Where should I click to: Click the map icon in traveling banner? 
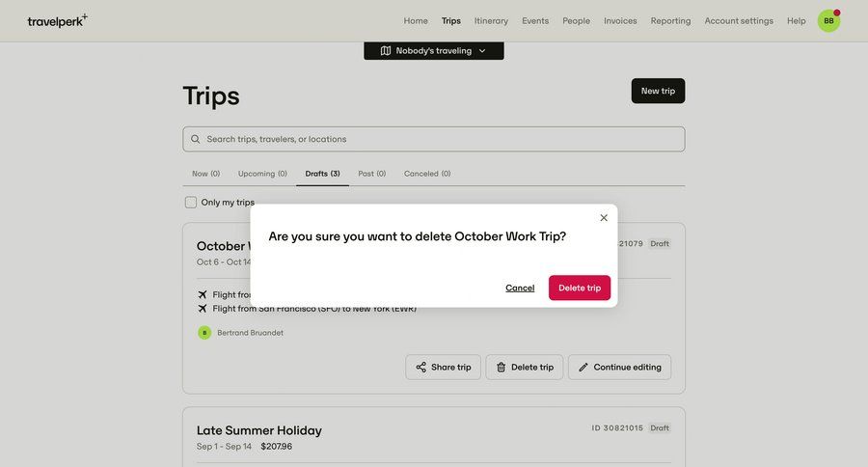click(x=386, y=51)
